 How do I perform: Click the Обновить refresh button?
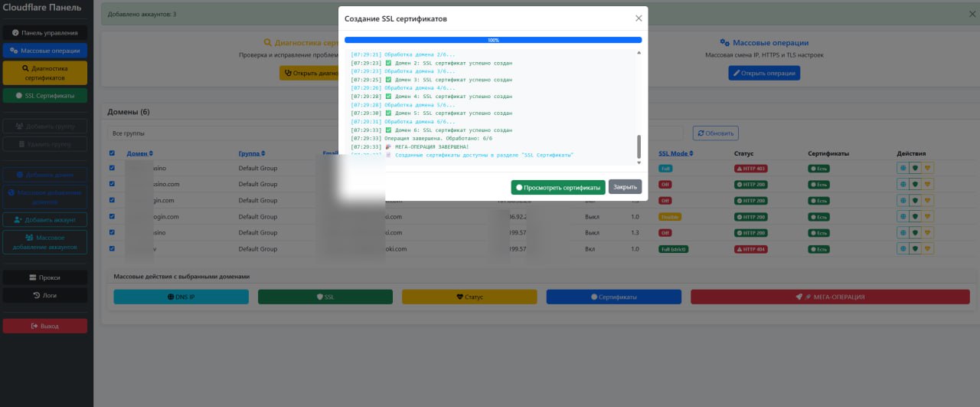[715, 133]
